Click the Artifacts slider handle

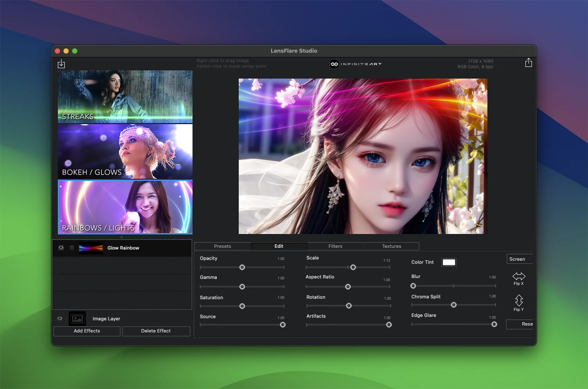coord(389,325)
